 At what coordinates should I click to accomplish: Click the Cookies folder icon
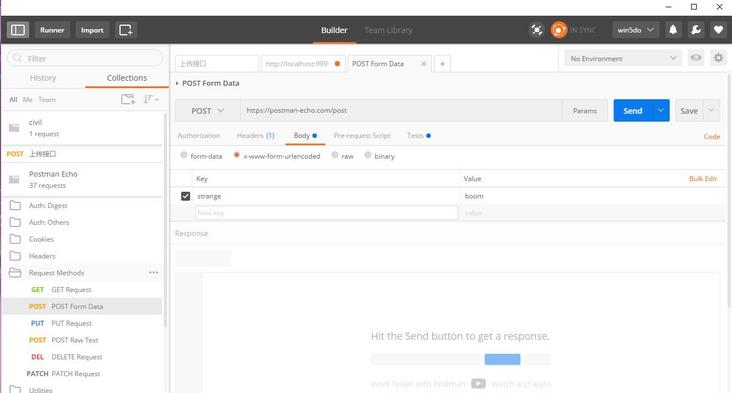[x=15, y=239]
